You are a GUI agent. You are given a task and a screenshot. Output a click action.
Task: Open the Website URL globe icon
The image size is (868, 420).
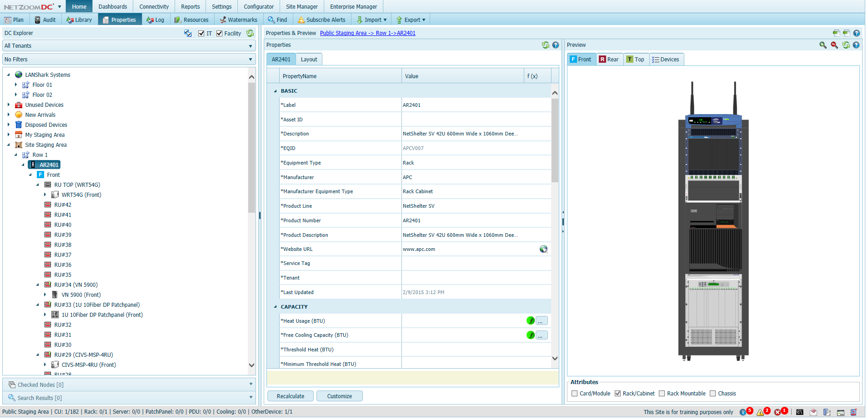(x=543, y=249)
